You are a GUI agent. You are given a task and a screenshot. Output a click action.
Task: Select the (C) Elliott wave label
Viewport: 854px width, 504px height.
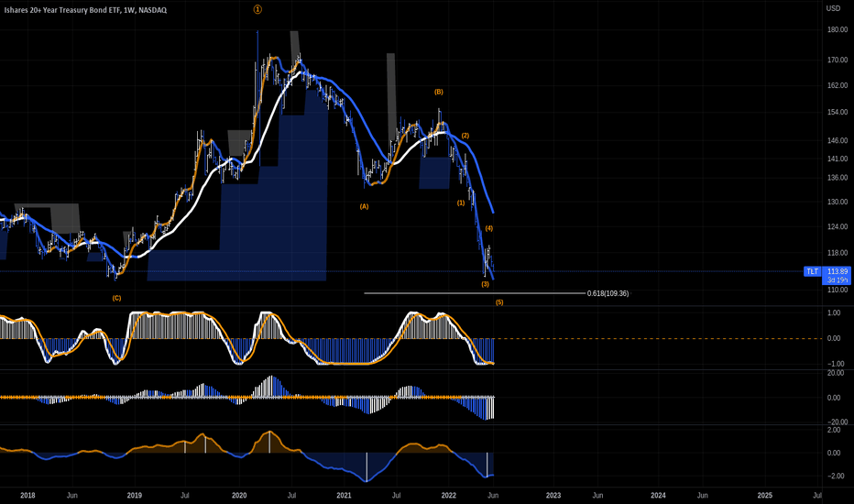tap(116, 298)
